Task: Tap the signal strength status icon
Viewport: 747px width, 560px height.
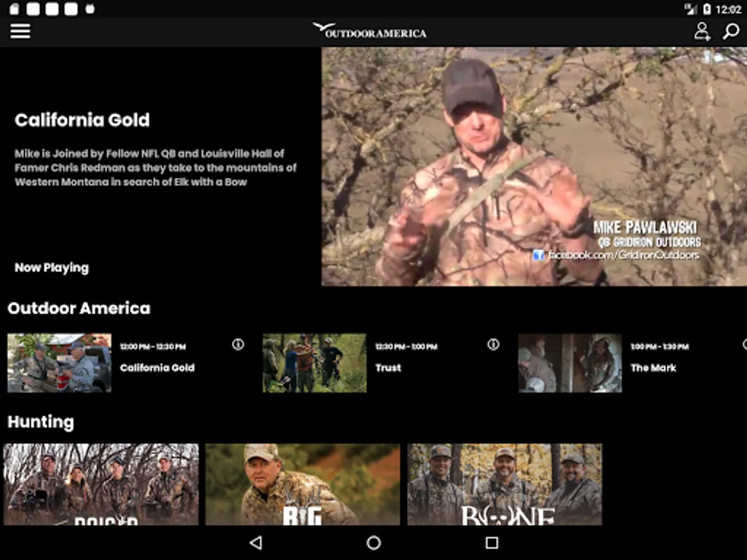Action: 690,9
